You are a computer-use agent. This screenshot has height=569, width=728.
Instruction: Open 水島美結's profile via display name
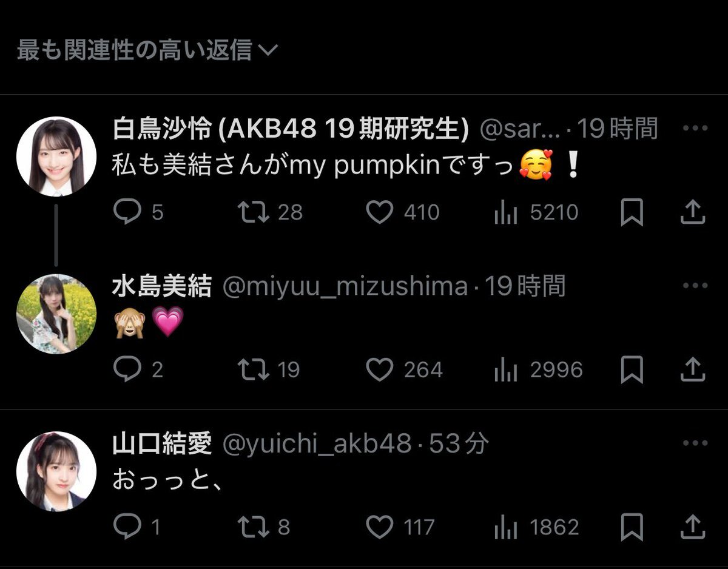[x=161, y=286]
